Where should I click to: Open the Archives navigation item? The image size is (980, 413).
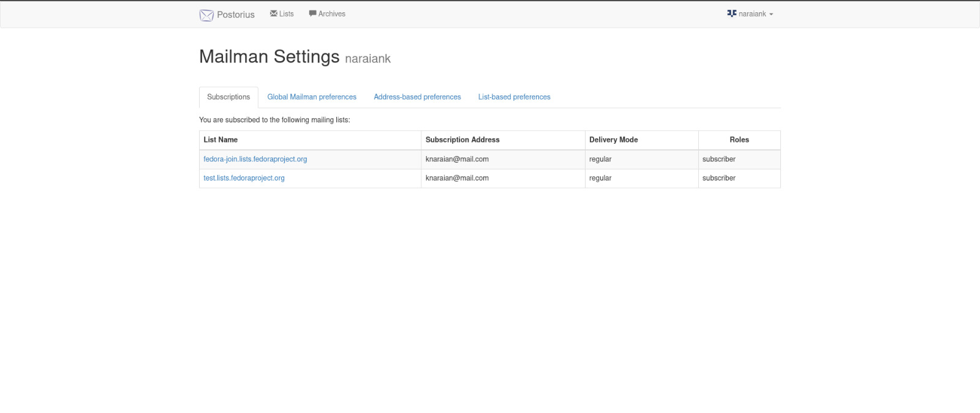coord(327,13)
